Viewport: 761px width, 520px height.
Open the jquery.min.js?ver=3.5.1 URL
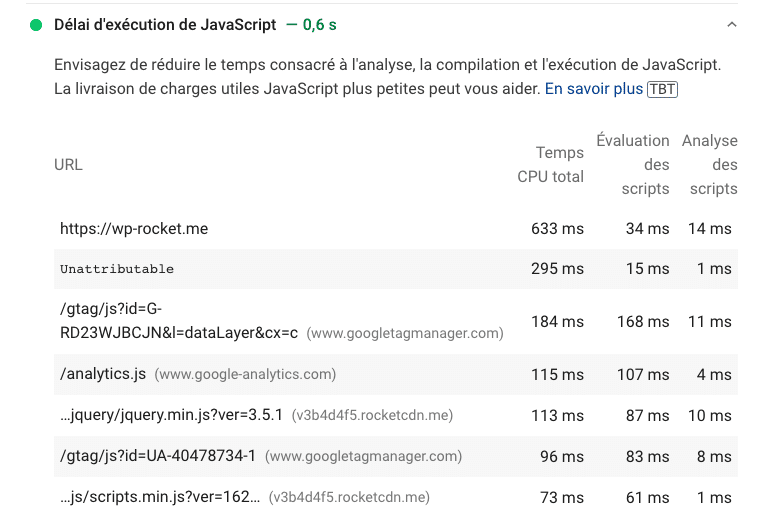tap(171, 415)
